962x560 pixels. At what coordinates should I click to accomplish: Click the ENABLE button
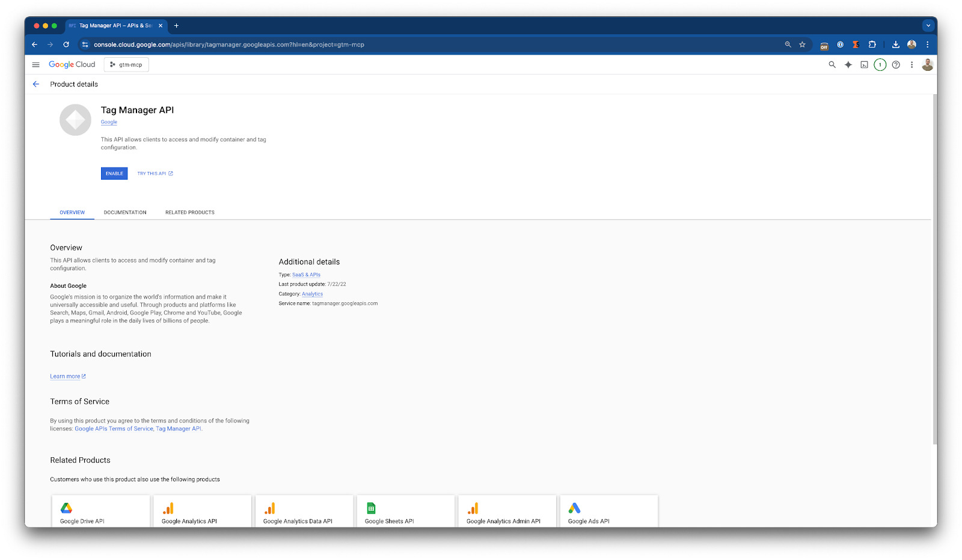point(114,174)
